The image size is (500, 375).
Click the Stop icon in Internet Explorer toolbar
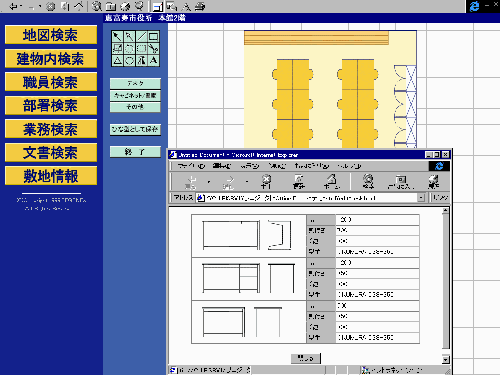point(266,182)
